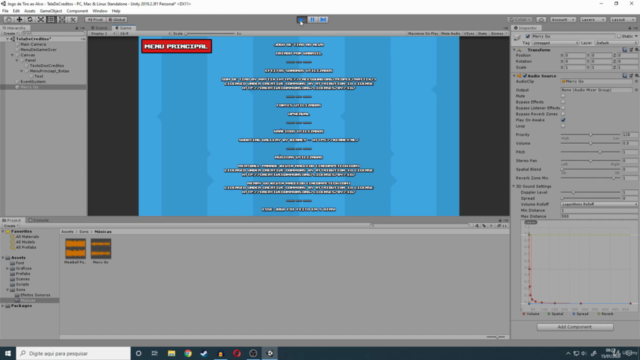Toggle the Static checkbox
This screenshot has height=360, width=640.
(619, 36)
